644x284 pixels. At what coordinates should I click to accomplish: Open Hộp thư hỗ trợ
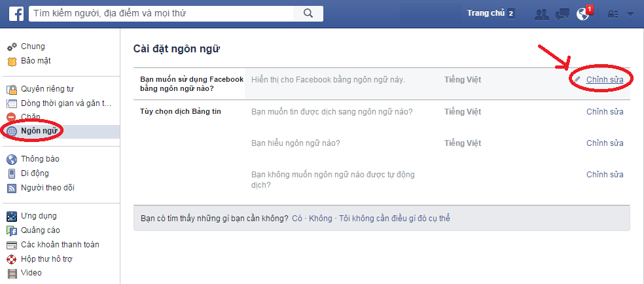tap(47, 259)
